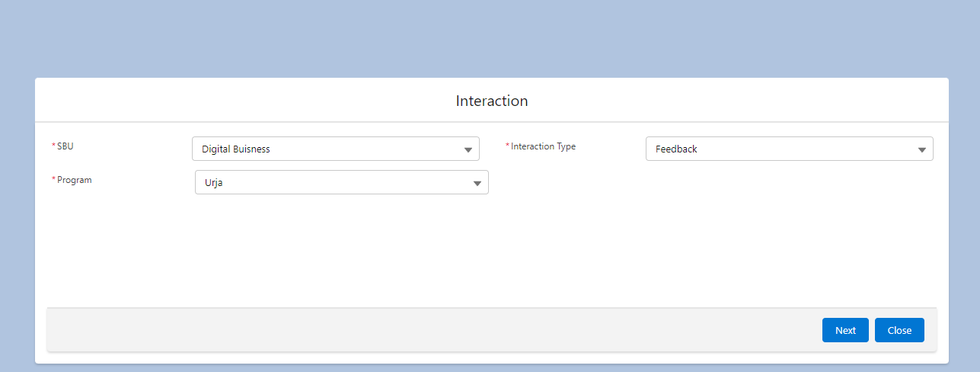
Task: Close the Interaction dialog
Action: pos(899,330)
